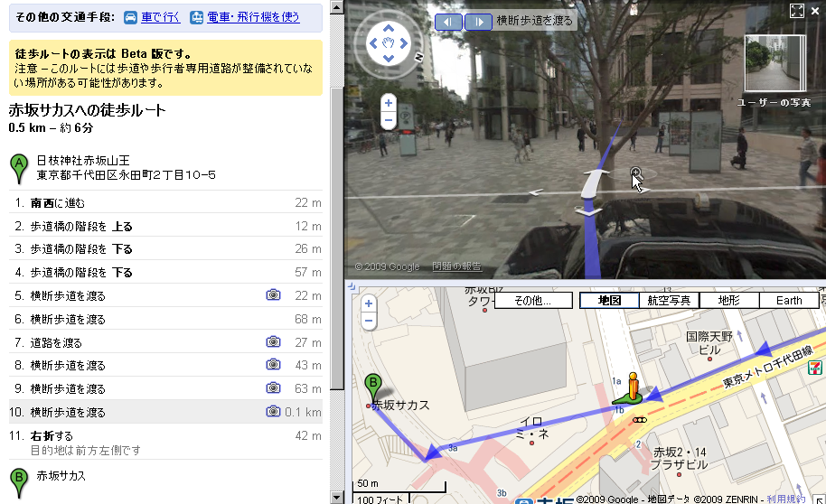This screenshot has height=504, width=826.
Task: Open the camera icon for step 7
Action: pos(273,341)
